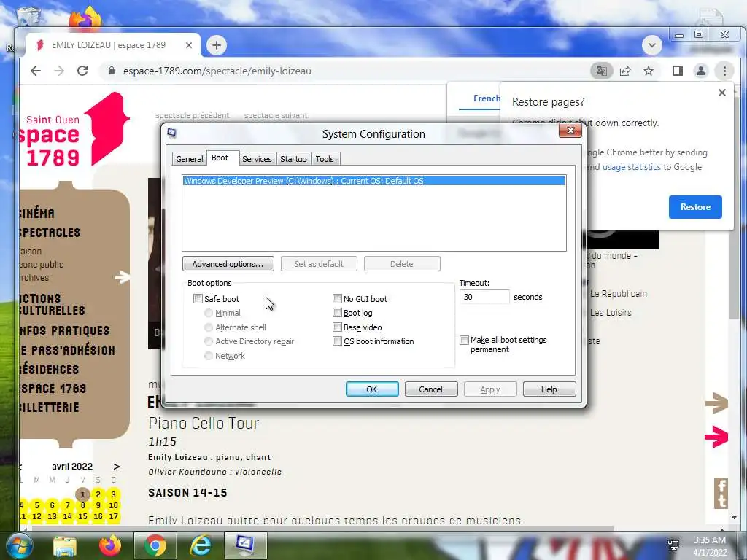Open Firefox from the taskbar

coord(110,545)
